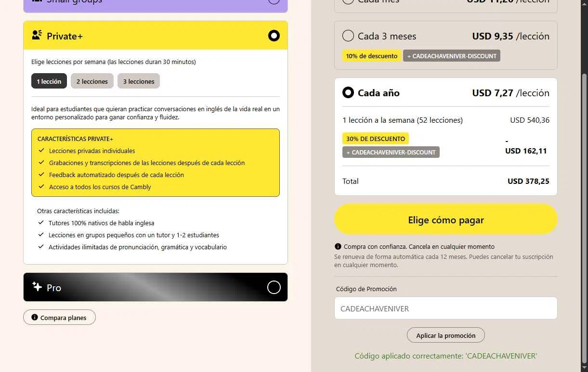Viewport: 588px width, 372px height.
Task: Choose the Cada año billing option
Action: (x=348, y=93)
